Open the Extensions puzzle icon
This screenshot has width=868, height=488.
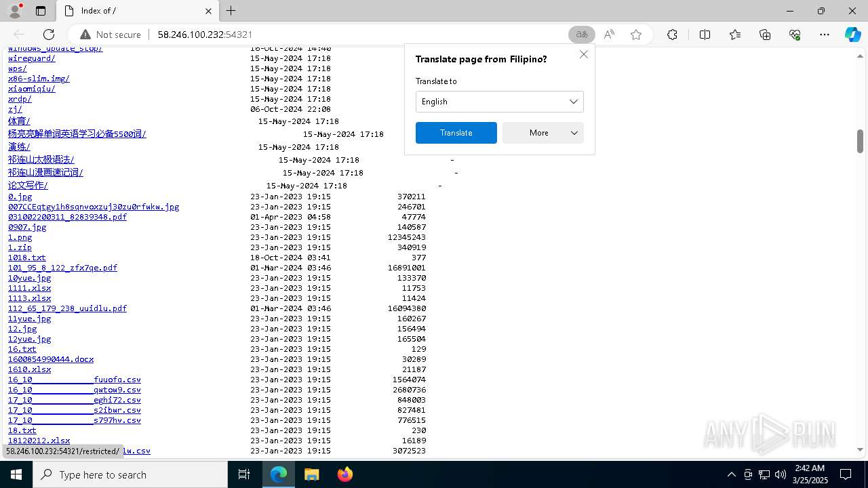click(672, 35)
